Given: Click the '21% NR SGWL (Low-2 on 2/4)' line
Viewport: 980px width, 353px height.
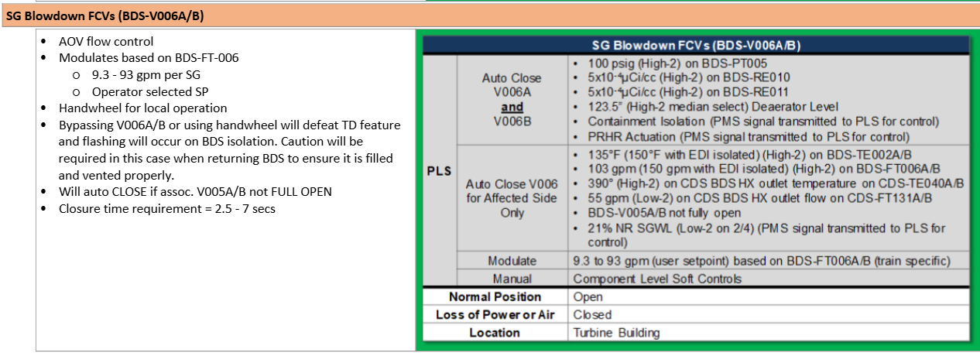Looking at the screenshot, I should (766, 235).
